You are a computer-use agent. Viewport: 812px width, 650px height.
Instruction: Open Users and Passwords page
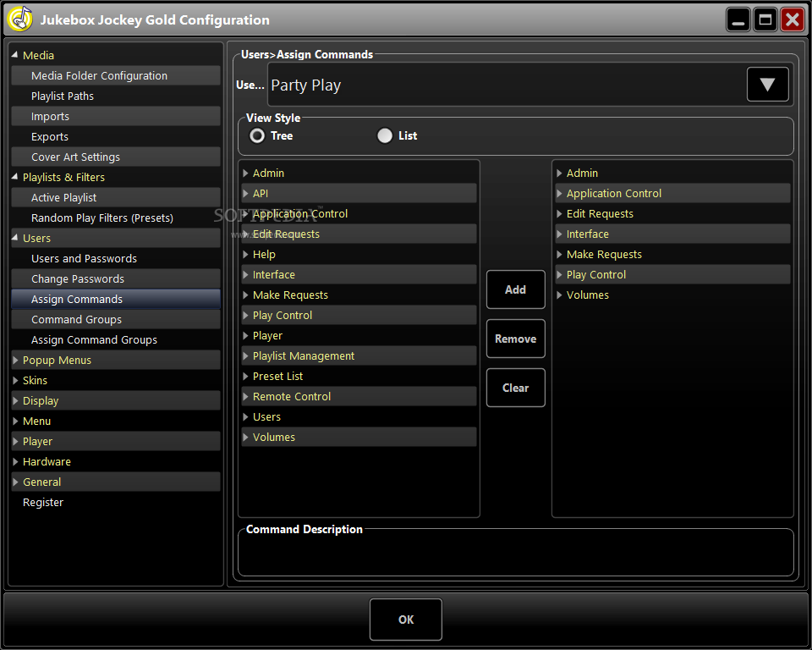(116, 259)
